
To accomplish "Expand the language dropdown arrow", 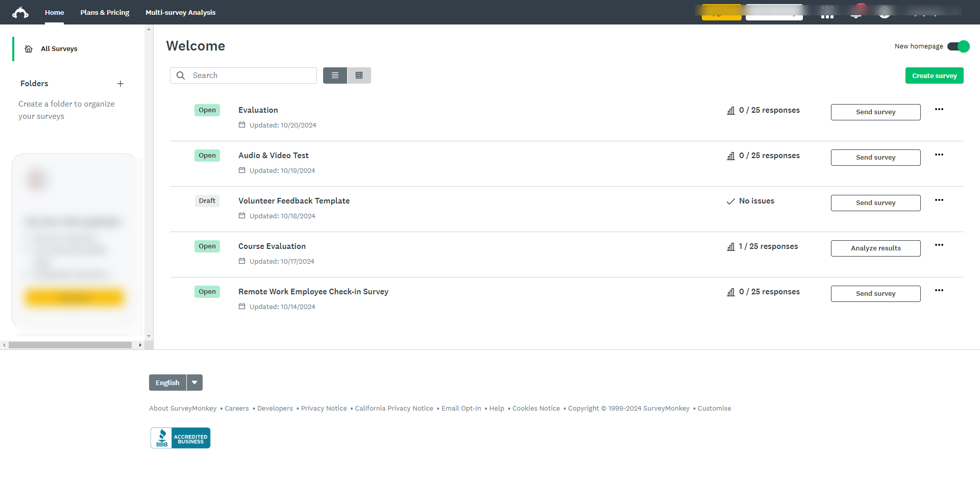I will pos(194,383).
